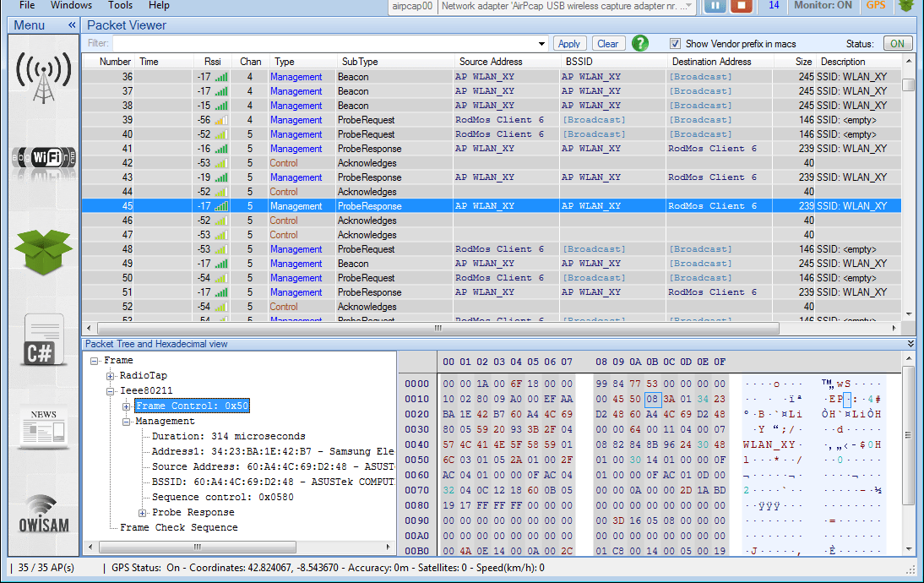
Task: Open the network adapter selection dropdown
Action: (688, 6)
